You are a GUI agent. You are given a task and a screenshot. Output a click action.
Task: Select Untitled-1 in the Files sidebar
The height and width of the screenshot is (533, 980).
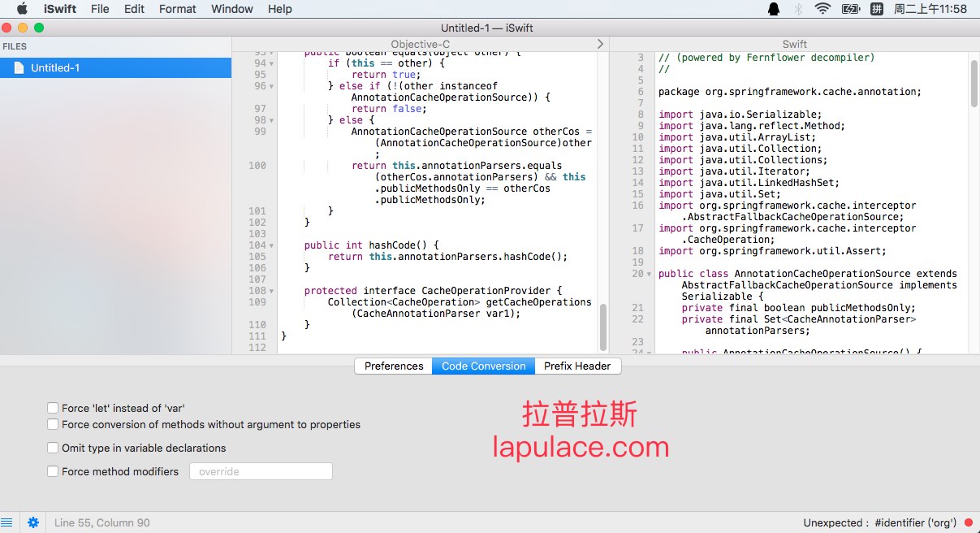click(55, 68)
